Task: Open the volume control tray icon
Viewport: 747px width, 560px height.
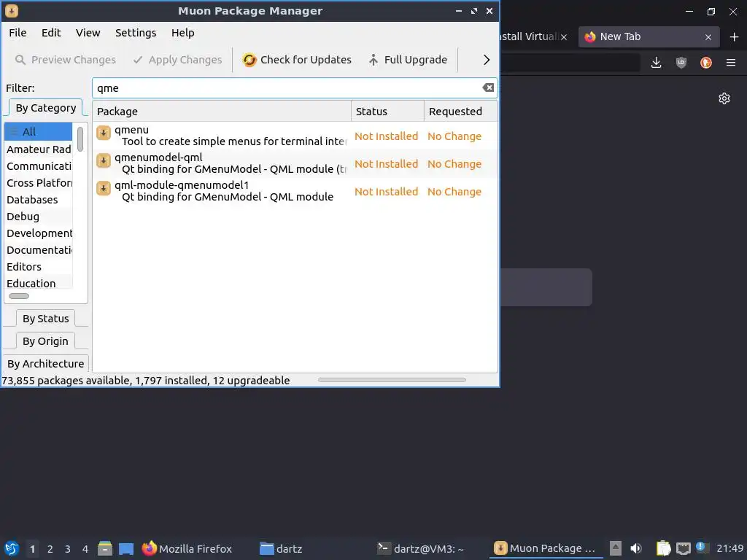Action: [636, 548]
